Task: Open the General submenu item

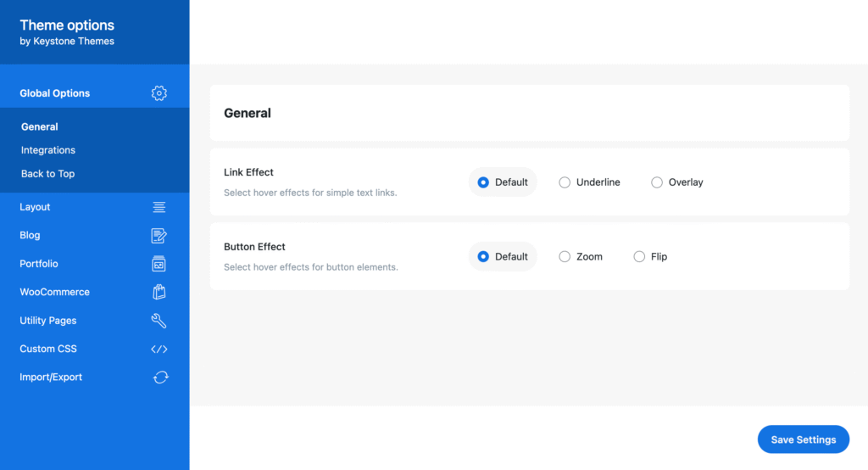Action: 40,127
